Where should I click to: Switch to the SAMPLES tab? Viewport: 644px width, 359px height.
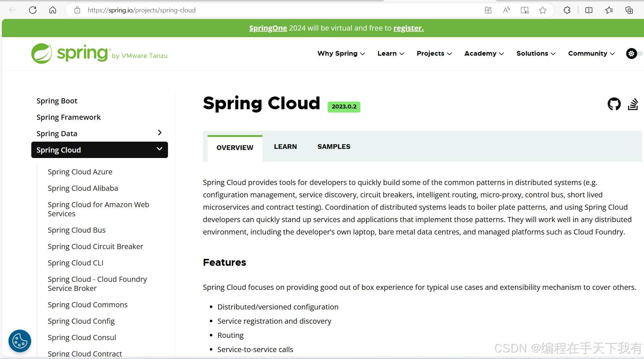tap(334, 147)
